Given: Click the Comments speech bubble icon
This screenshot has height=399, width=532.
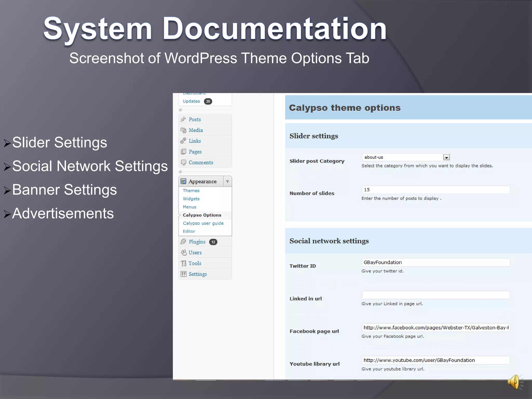Looking at the screenshot, I should 183,162.
